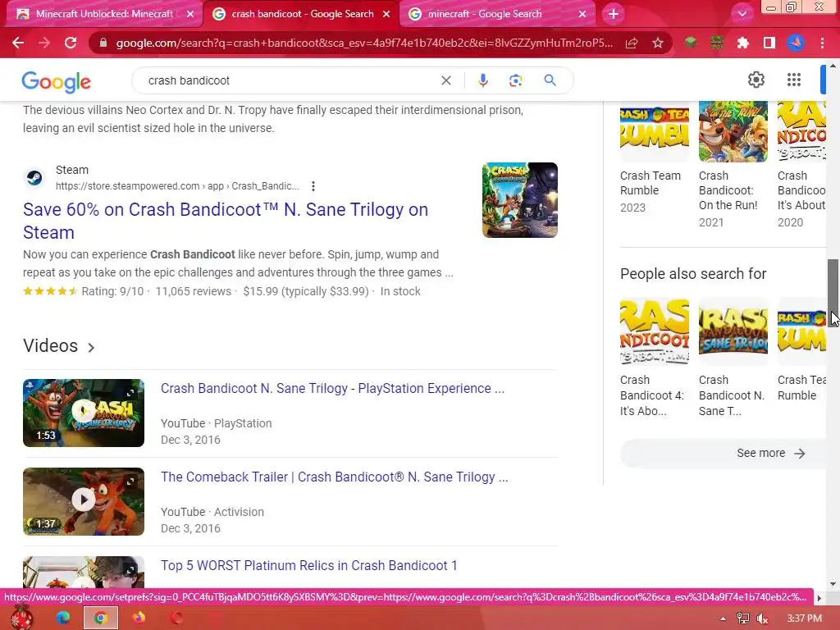Click the Steam result game cover thumbnail
The image size is (840, 630).
tap(519, 200)
